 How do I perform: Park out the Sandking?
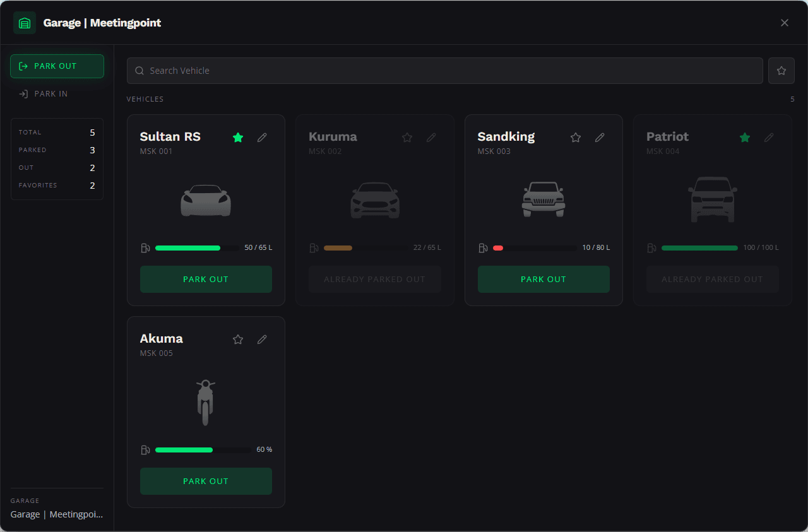pos(544,279)
